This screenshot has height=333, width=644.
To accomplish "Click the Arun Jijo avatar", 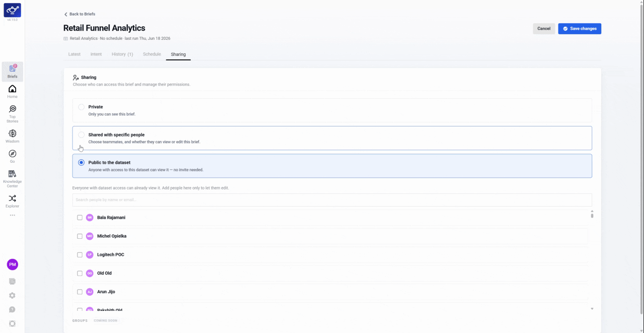I will (x=90, y=292).
